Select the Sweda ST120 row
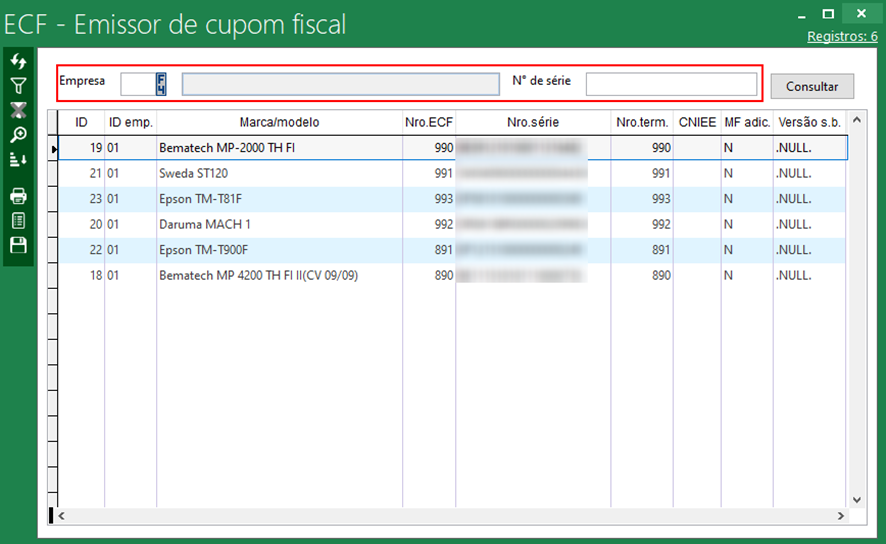886x544 pixels. [x=280, y=173]
